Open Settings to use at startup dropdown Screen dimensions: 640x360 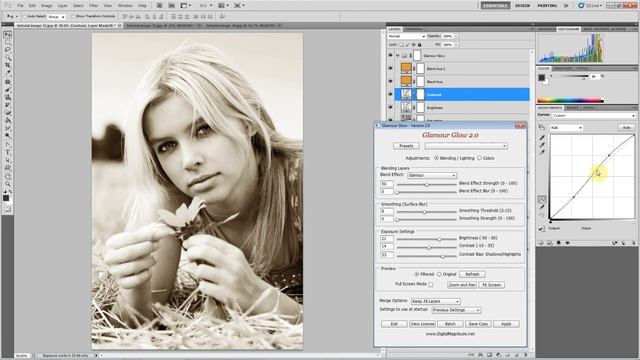tap(456, 310)
